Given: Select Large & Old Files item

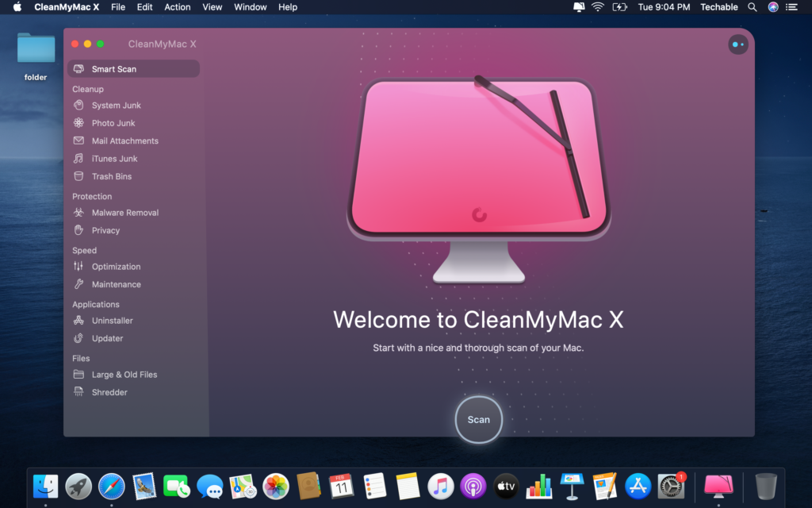Looking at the screenshot, I should click(x=124, y=375).
